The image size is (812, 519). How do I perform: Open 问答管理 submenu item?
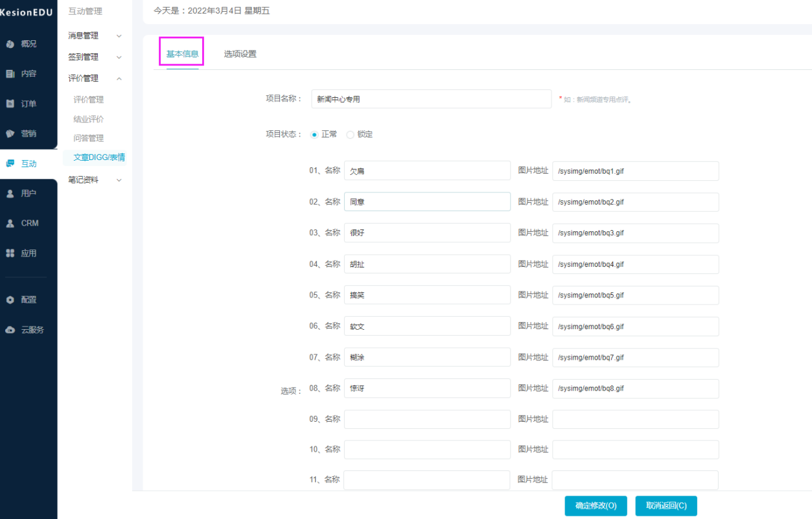click(89, 138)
